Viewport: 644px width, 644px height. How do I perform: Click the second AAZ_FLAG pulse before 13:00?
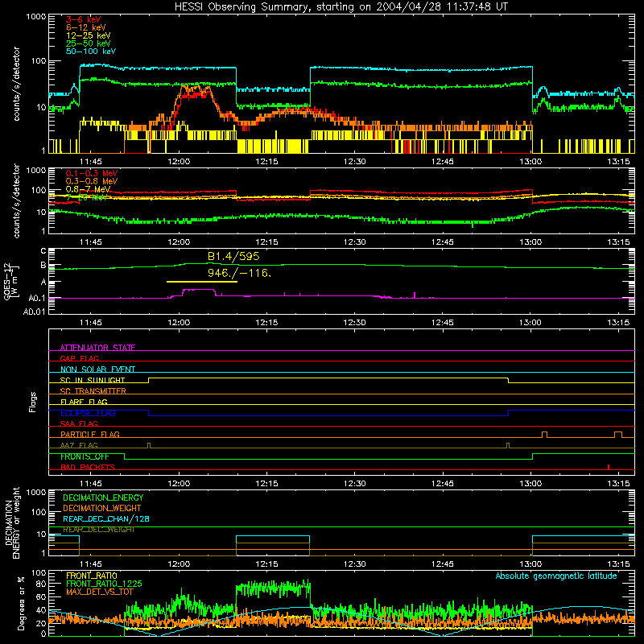[x=508, y=445]
